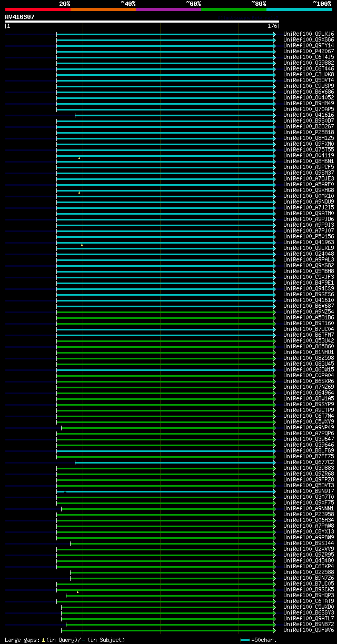The height and width of the screenshot is (644, 337).
Task: Select label UniRef100_B9N9I7
Action: tap(309, 491)
